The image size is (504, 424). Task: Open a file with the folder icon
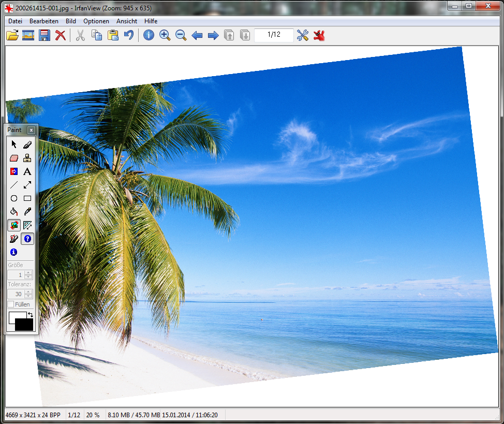pos(12,35)
